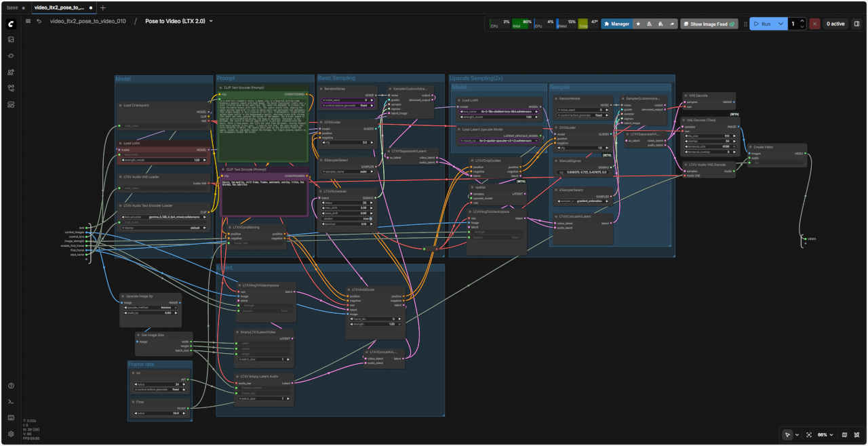Toggle the minimap in the bottom toolbar
Viewport: 868px width, 446px height.
[844, 434]
